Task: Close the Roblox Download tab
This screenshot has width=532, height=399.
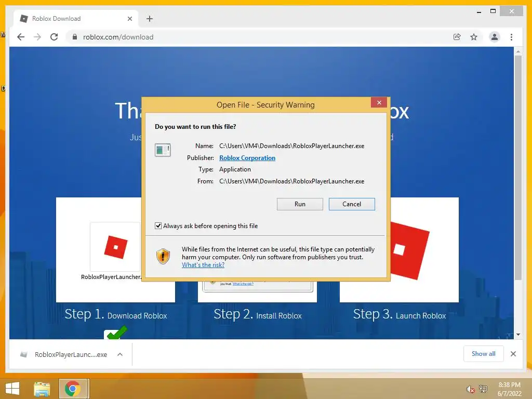Action: (129, 19)
